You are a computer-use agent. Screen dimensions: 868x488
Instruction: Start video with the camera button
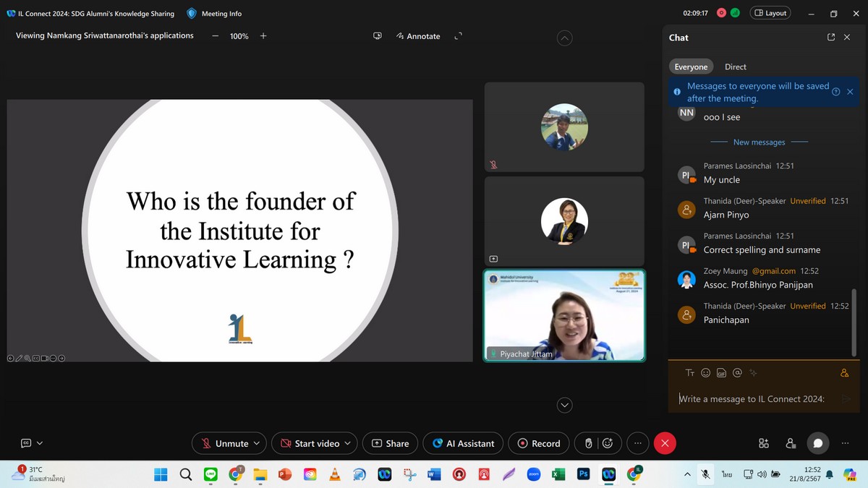point(309,443)
